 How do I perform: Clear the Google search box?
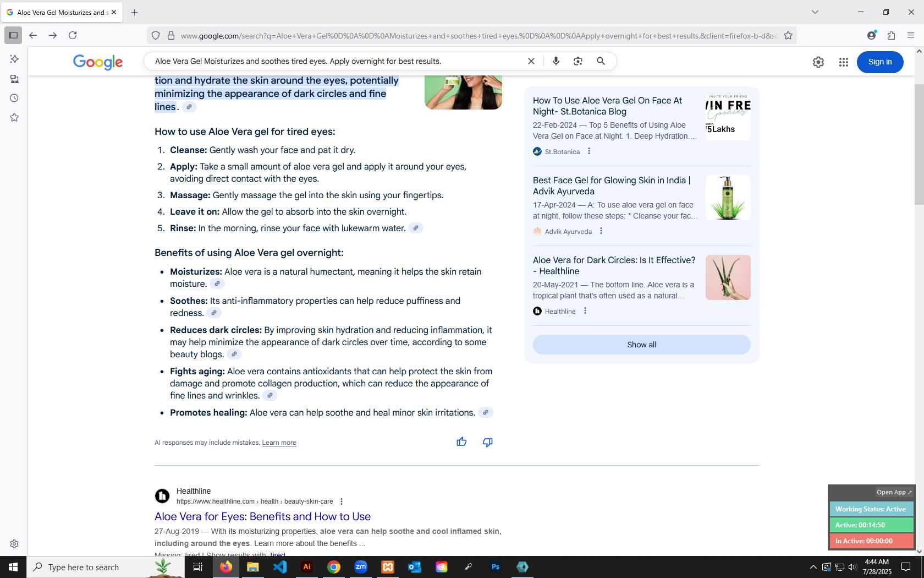pyautogui.click(x=531, y=61)
